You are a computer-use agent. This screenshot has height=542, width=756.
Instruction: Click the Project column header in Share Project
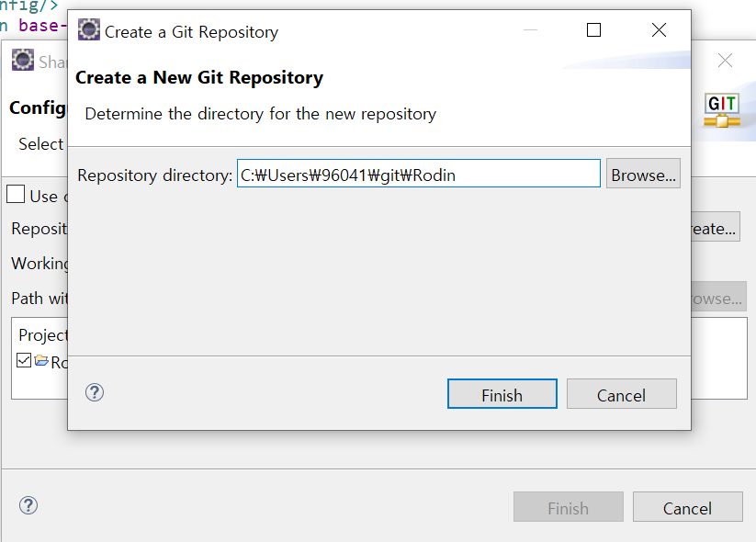point(43,334)
